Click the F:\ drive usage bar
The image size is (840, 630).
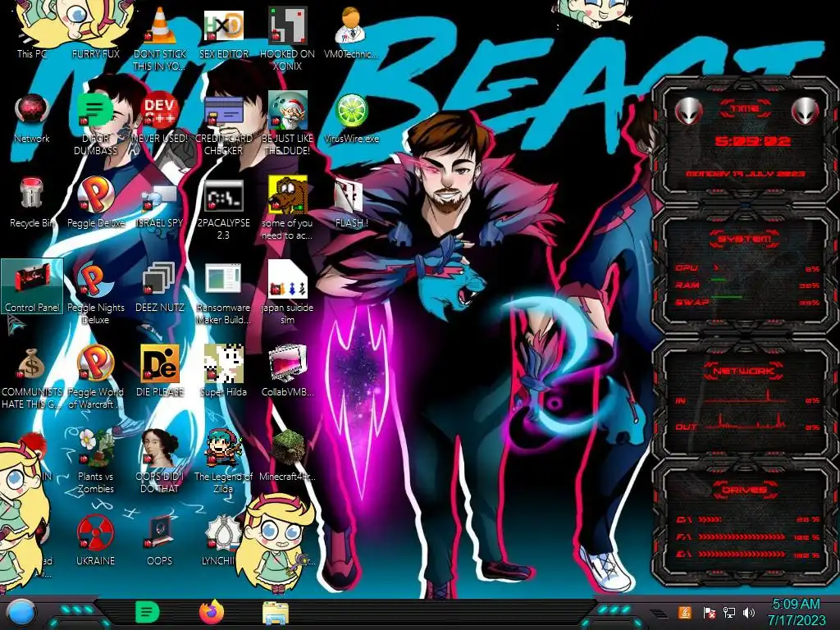(x=742, y=536)
